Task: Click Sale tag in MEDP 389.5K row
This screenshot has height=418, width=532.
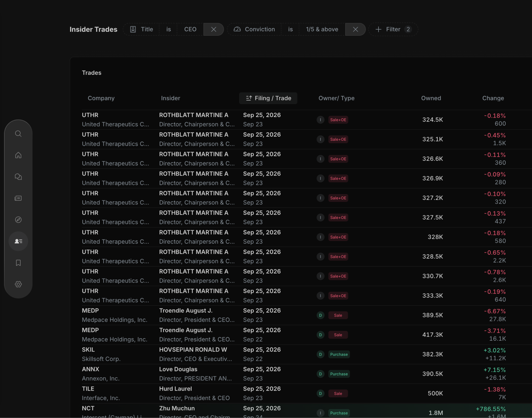Action: 338,315
